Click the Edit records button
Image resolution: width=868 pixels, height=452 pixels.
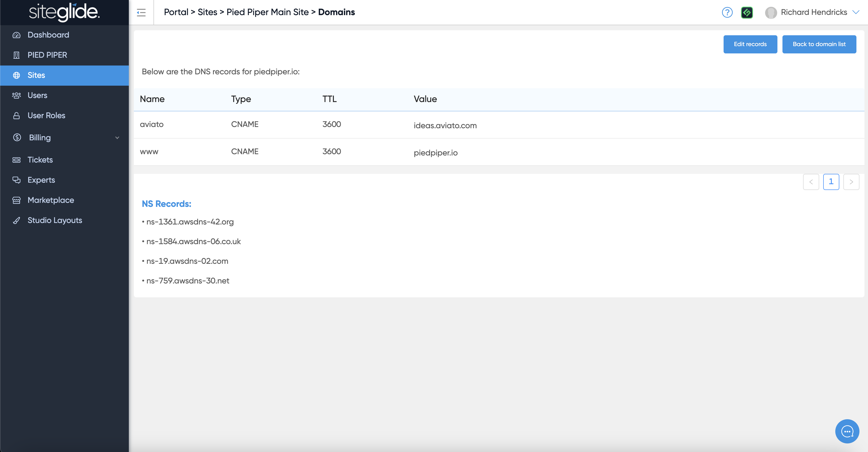pyautogui.click(x=750, y=44)
